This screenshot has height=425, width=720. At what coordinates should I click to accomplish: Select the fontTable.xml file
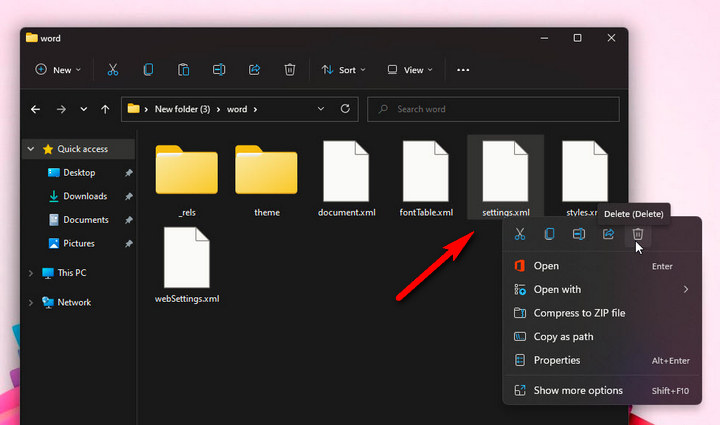(426, 179)
